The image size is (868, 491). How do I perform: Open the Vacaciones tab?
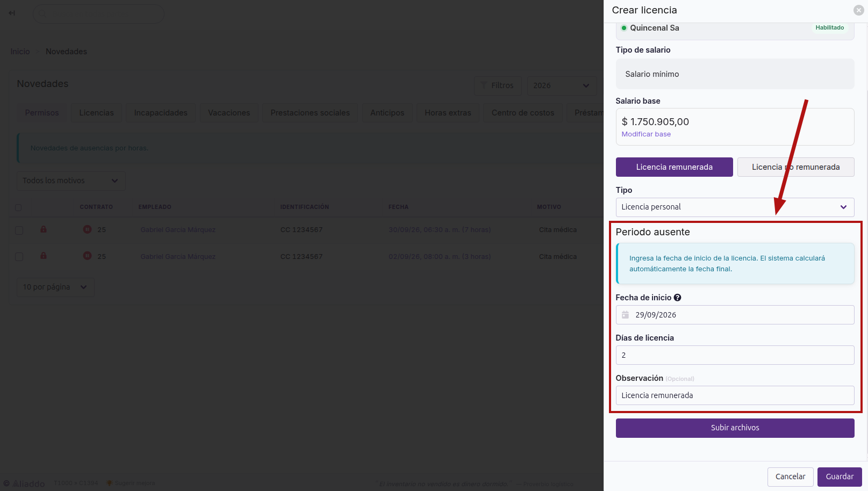[x=229, y=113]
